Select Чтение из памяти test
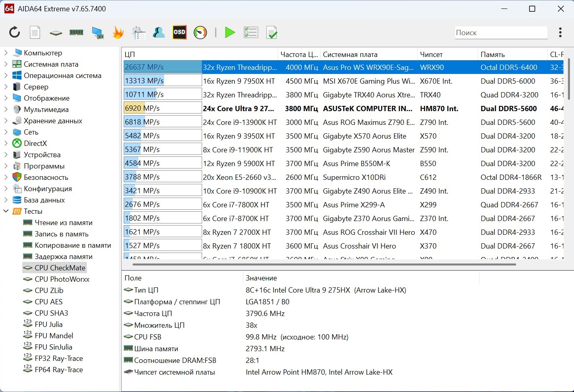 point(63,222)
